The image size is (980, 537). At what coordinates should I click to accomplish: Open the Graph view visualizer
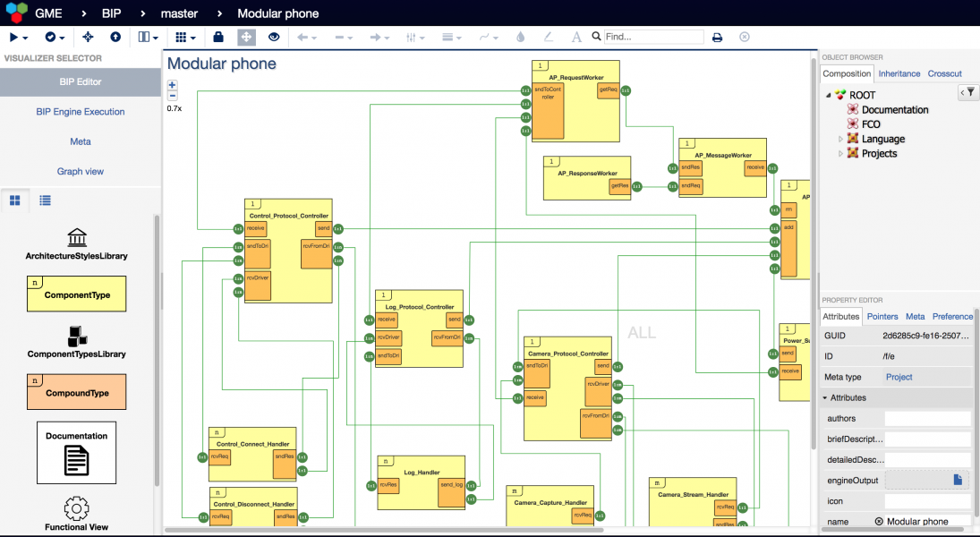[x=81, y=172]
